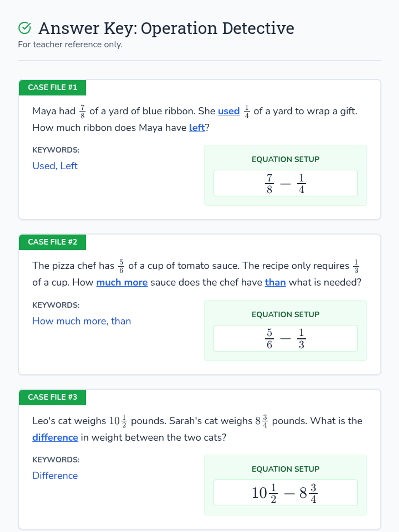Click the first EQUATION SETUP heading
This screenshot has height=532, width=399.
[x=285, y=159]
